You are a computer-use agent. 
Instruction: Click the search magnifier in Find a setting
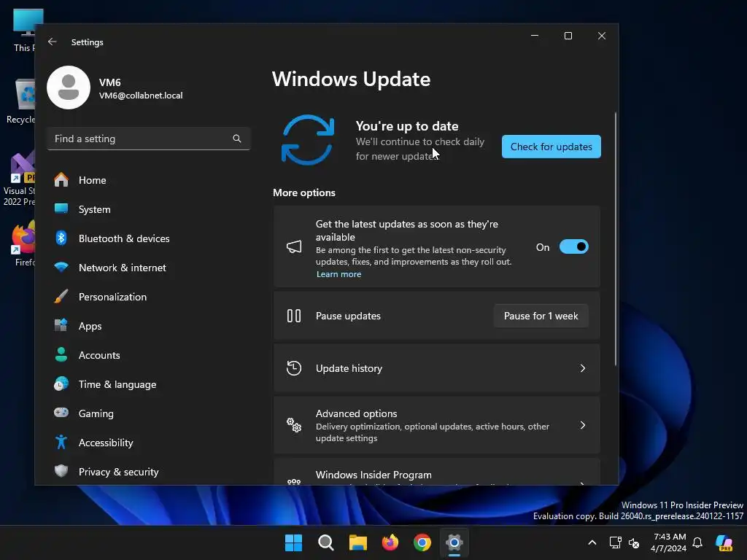(x=237, y=139)
